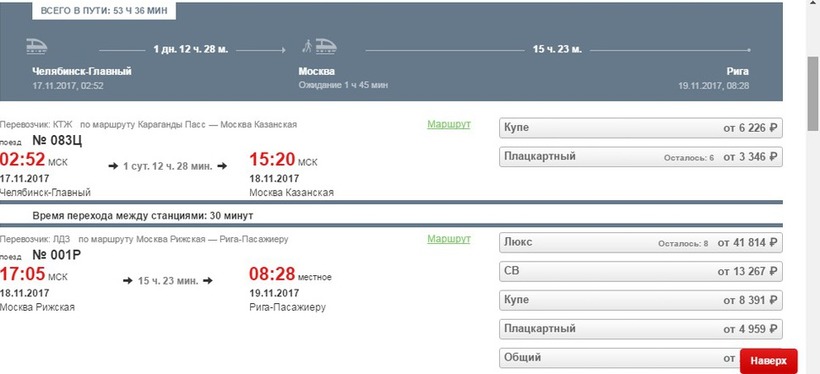Open Маршрут link for train 083Ц
Viewport: 820px width, 374px height.
click(449, 124)
